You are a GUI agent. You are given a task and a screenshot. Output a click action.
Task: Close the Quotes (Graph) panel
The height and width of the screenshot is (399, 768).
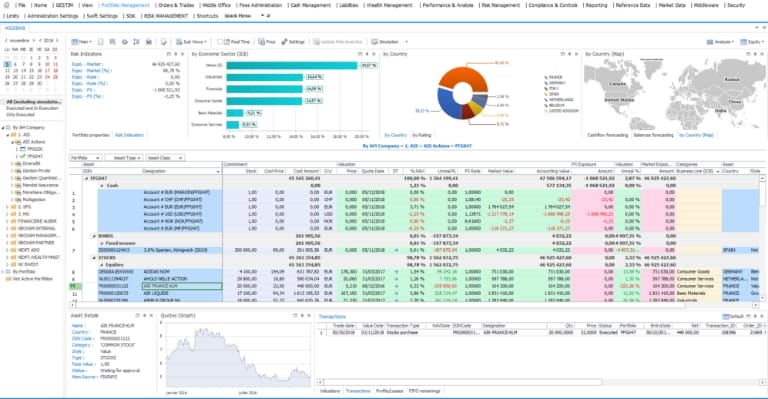[x=309, y=316]
